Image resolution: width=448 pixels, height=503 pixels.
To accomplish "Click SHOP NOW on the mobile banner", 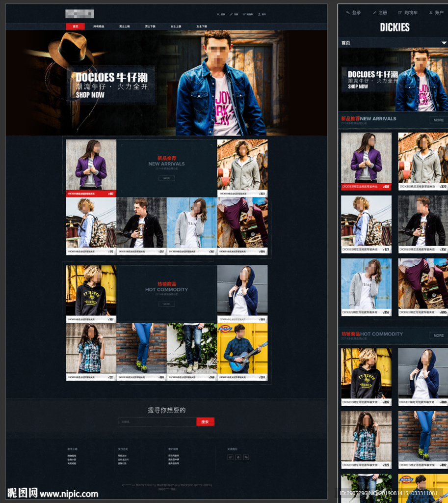I will point(358,86).
